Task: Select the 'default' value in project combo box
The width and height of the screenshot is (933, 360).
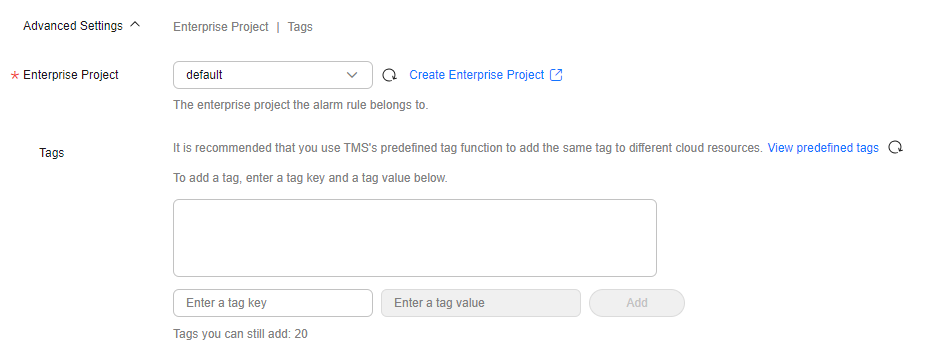Action: [204, 75]
